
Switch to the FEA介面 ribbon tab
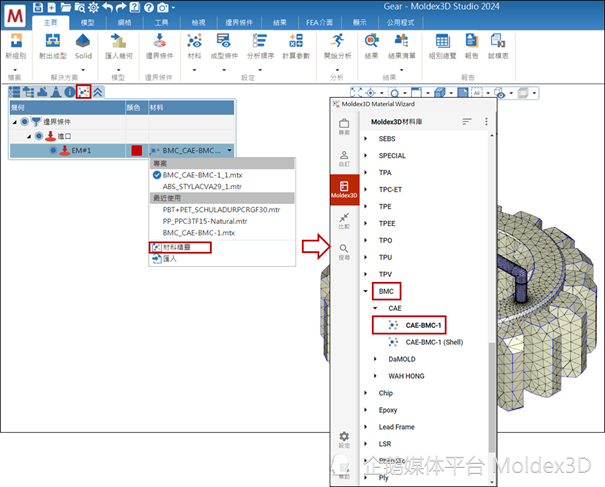pyautogui.click(x=319, y=23)
